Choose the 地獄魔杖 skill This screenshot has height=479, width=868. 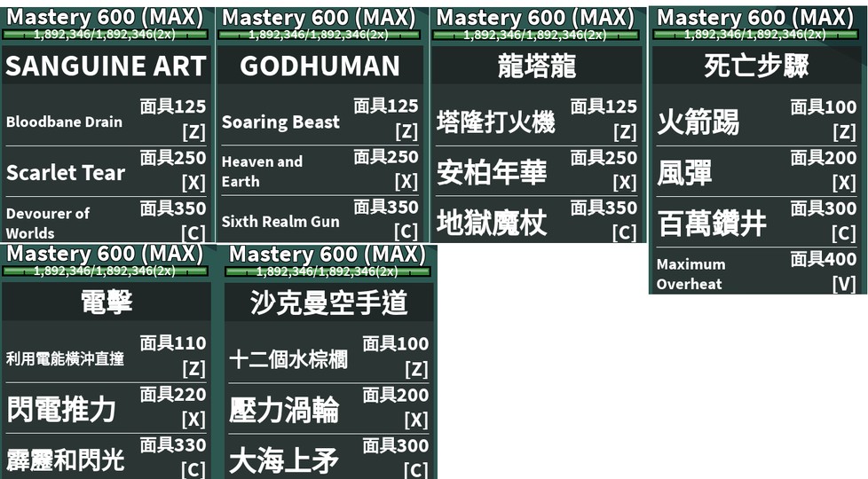(x=492, y=223)
